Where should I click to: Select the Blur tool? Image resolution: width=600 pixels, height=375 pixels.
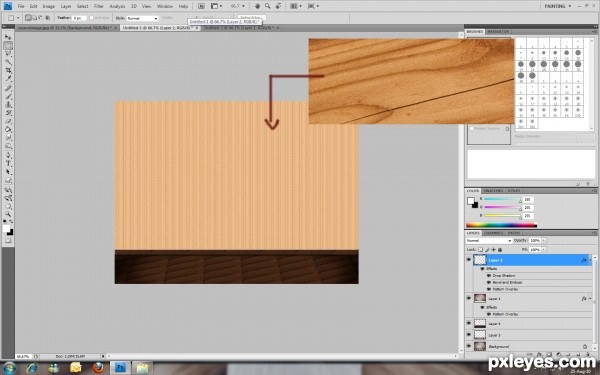(8, 138)
